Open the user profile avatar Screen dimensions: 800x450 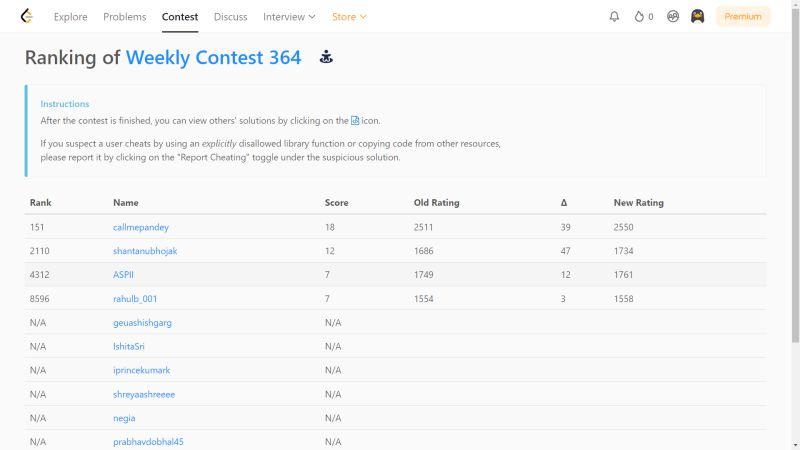697,16
